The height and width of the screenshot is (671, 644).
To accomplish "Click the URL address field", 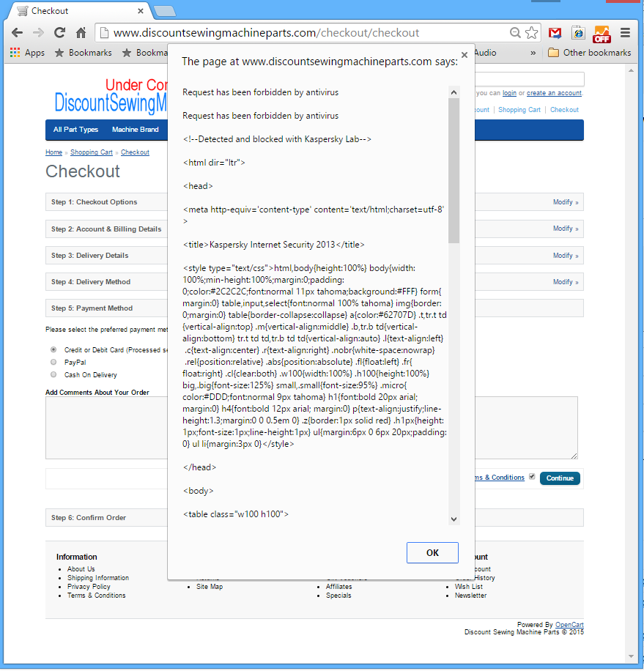I will (300, 32).
